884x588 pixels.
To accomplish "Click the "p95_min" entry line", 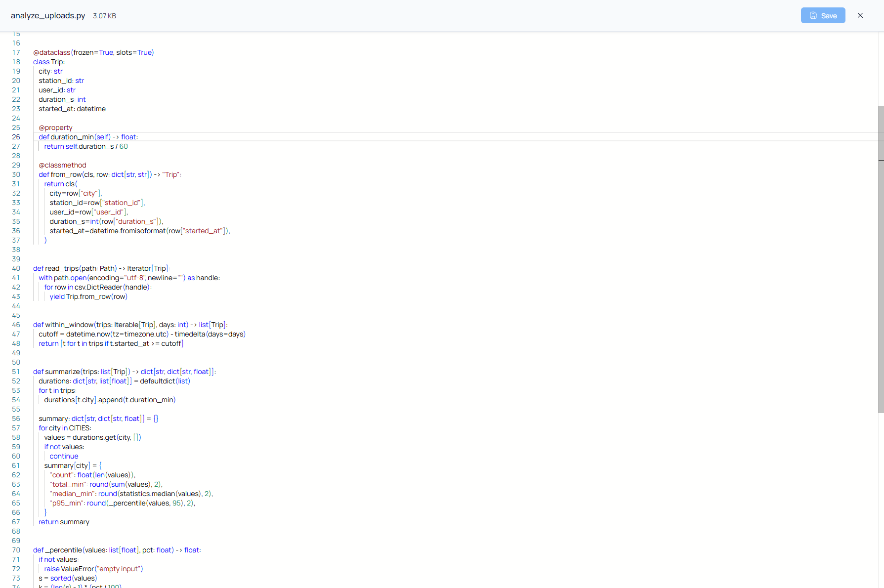I will tap(123, 503).
